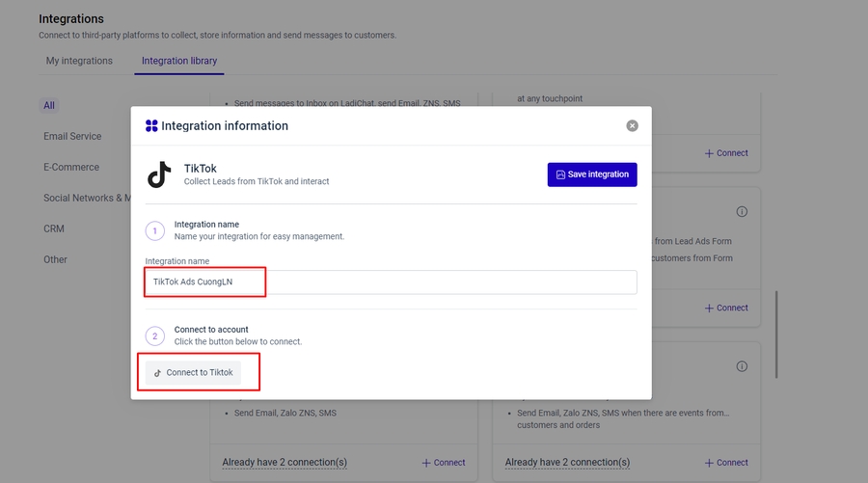Filter by Email Service category
This screenshot has width=868, height=483.
coord(72,136)
